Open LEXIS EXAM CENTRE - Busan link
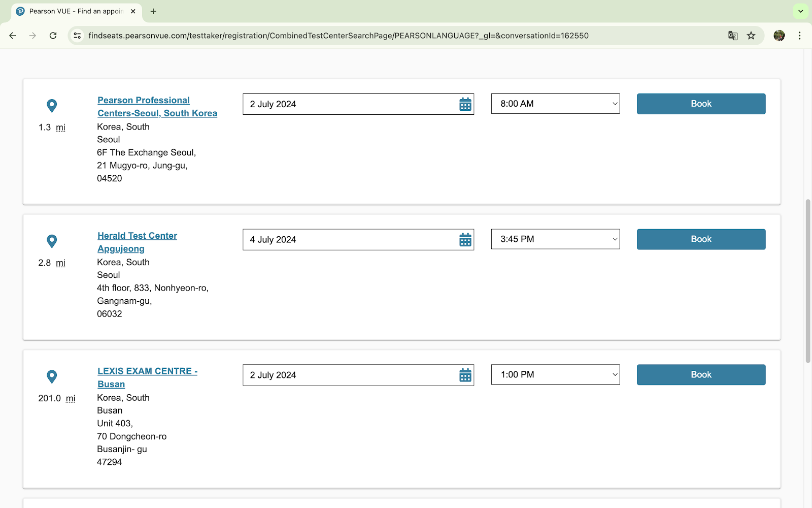Screen dimensions: 812x508 (147, 377)
